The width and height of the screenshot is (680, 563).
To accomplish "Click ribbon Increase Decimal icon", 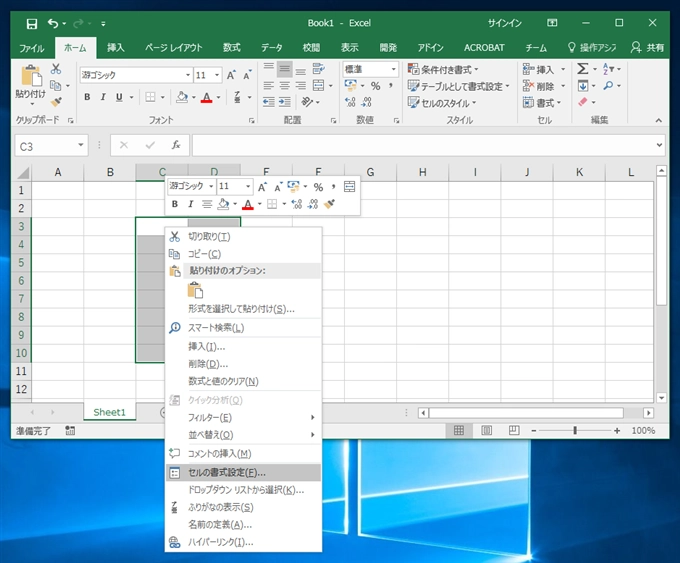I will click(x=350, y=102).
